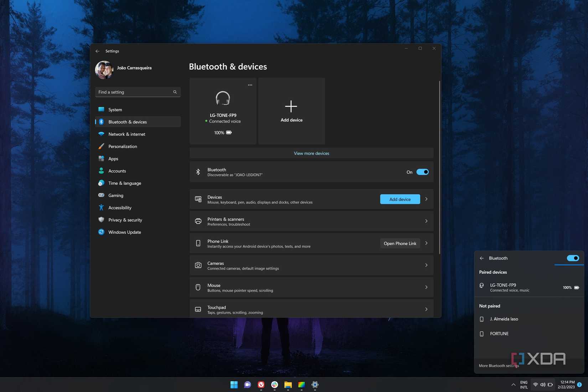Turn off Bluetooth toggle in Settings
This screenshot has width=588, height=392.
tap(422, 172)
